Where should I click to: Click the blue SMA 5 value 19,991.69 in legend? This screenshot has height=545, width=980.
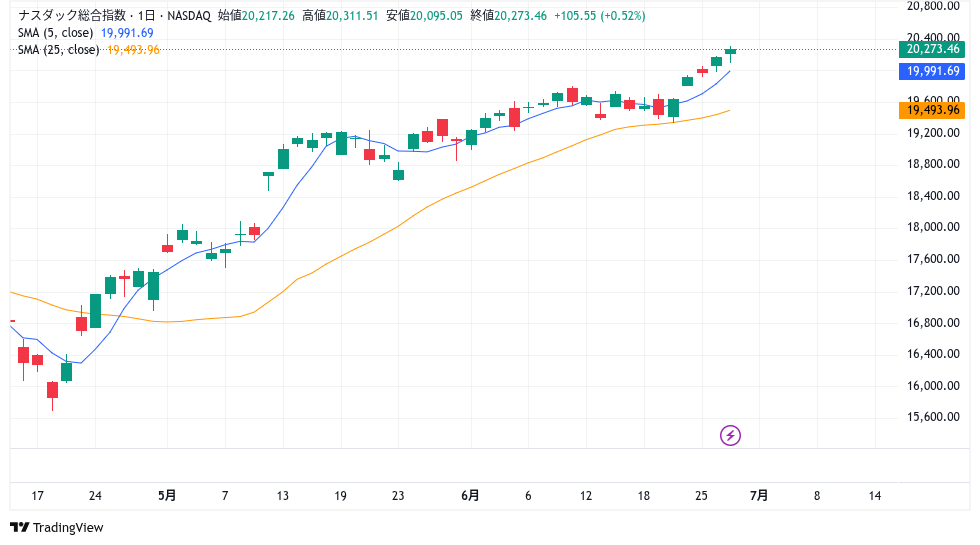click(x=127, y=32)
